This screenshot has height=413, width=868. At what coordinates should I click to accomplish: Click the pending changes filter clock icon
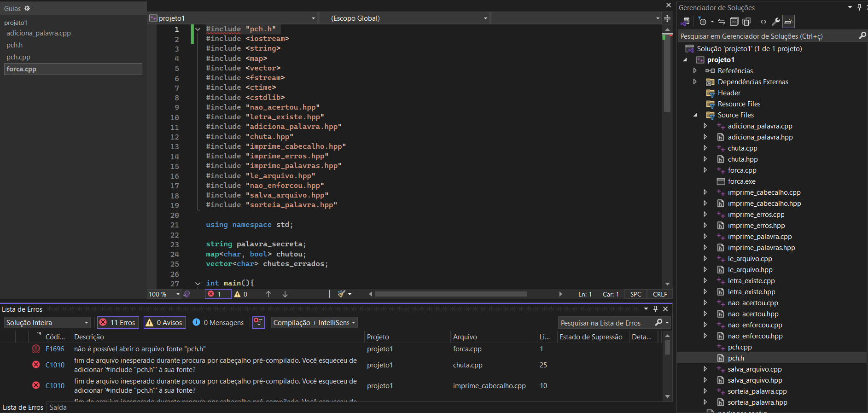702,22
